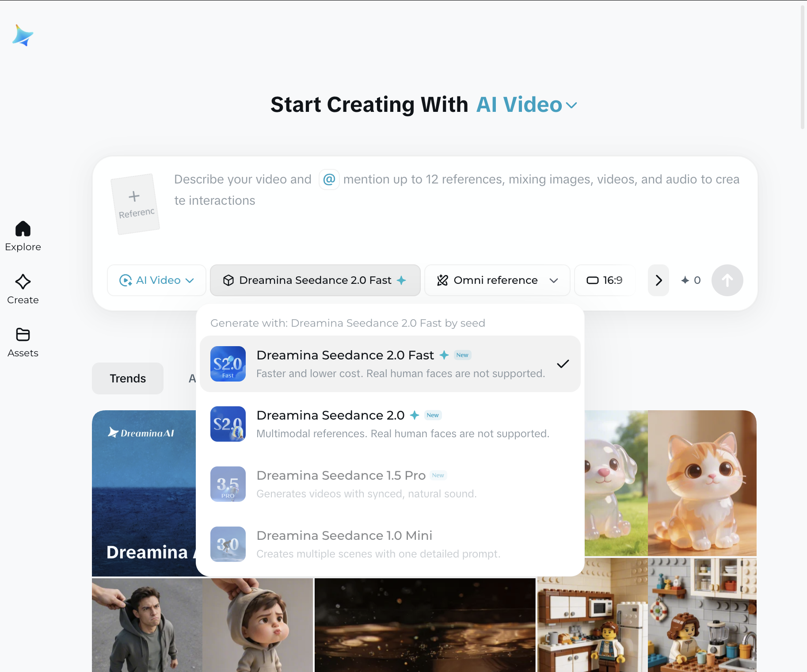Show more options with the right chevron
Screen dimensions: 807x672
tap(659, 280)
